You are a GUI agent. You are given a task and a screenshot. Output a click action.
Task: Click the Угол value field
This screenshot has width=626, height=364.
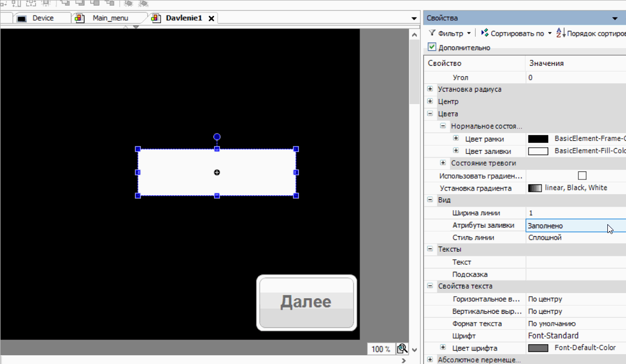(576, 78)
